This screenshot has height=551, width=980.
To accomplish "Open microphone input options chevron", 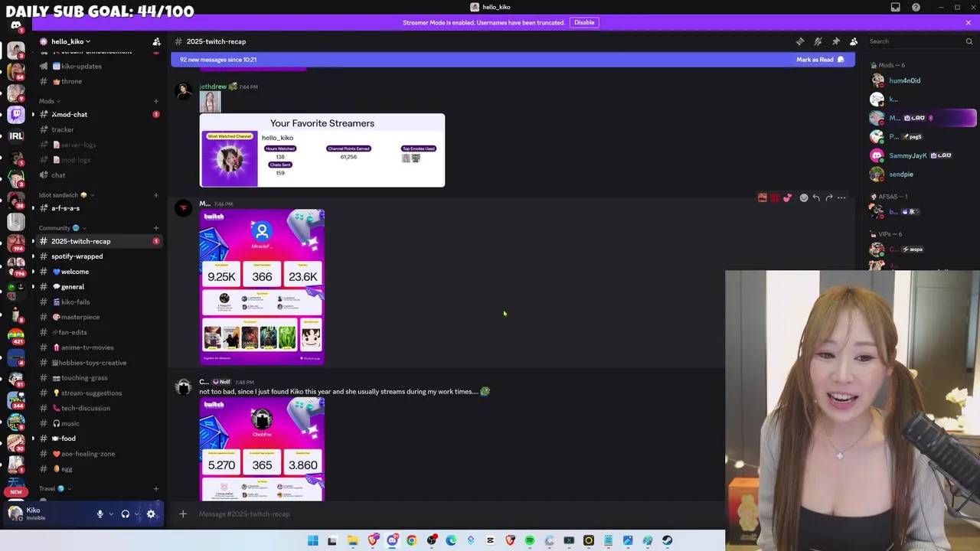I will (x=111, y=514).
